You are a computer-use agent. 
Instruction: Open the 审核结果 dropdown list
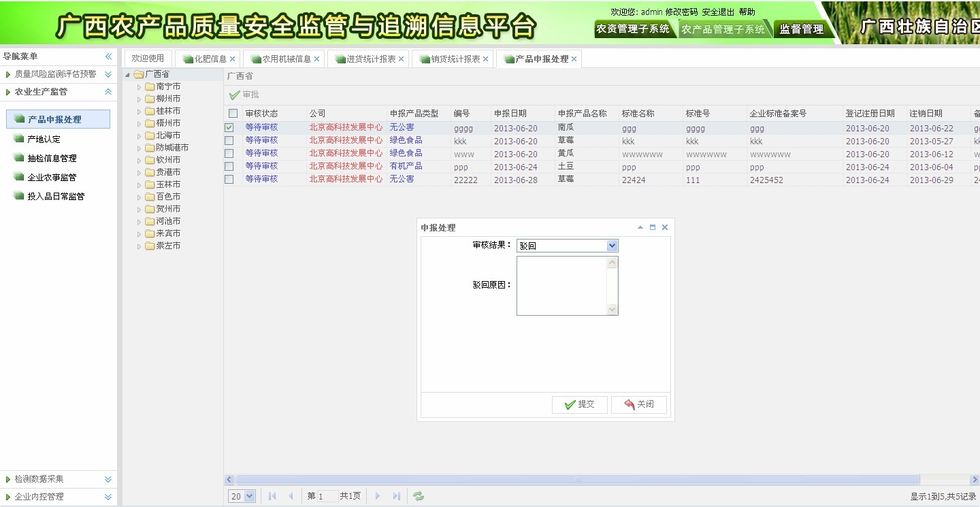pyautogui.click(x=612, y=246)
